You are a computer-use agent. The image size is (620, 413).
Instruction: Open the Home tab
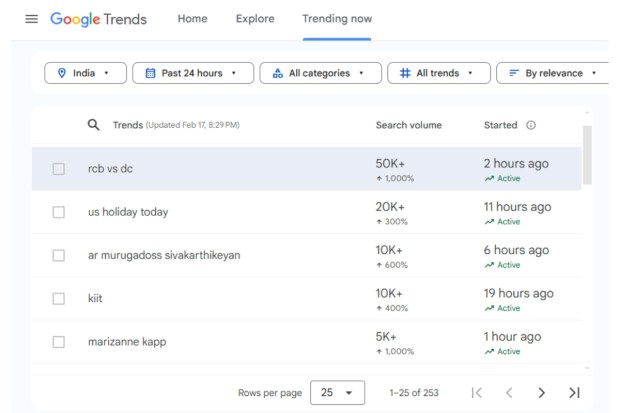click(192, 19)
